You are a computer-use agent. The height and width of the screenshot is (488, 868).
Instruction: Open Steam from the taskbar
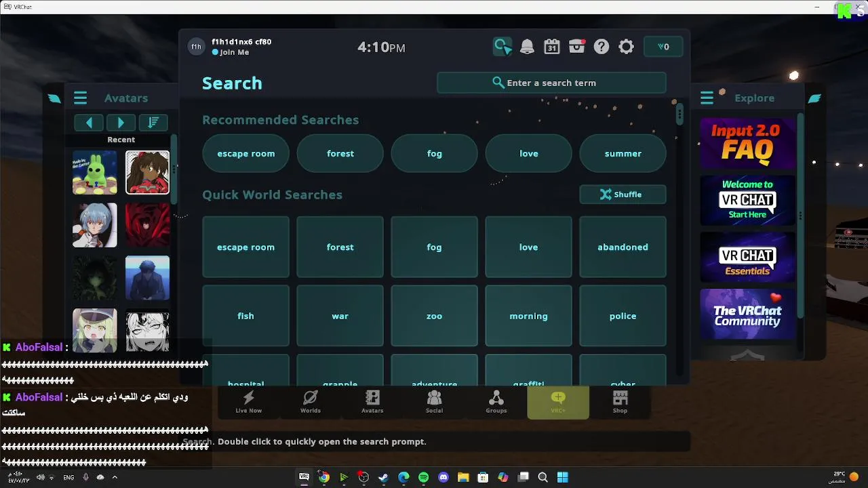point(383,477)
